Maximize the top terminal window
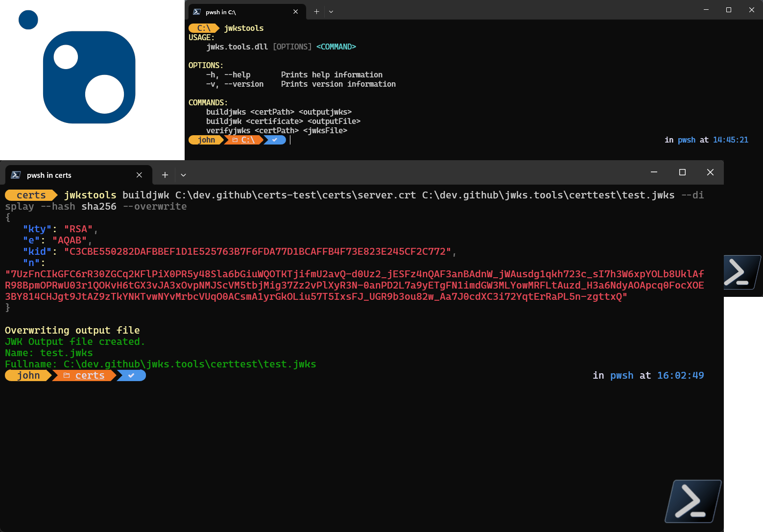This screenshot has width=763, height=532. pyautogui.click(x=729, y=10)
